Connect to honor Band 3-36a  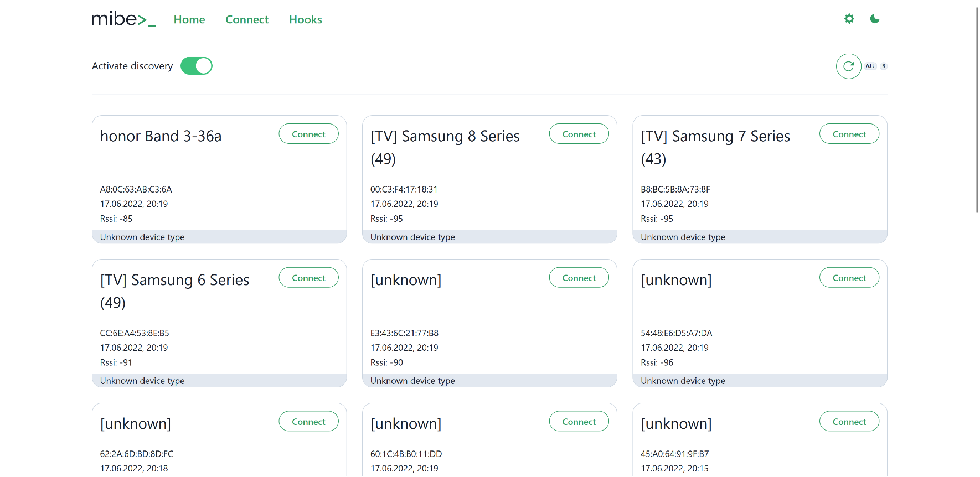coord(308,134)
